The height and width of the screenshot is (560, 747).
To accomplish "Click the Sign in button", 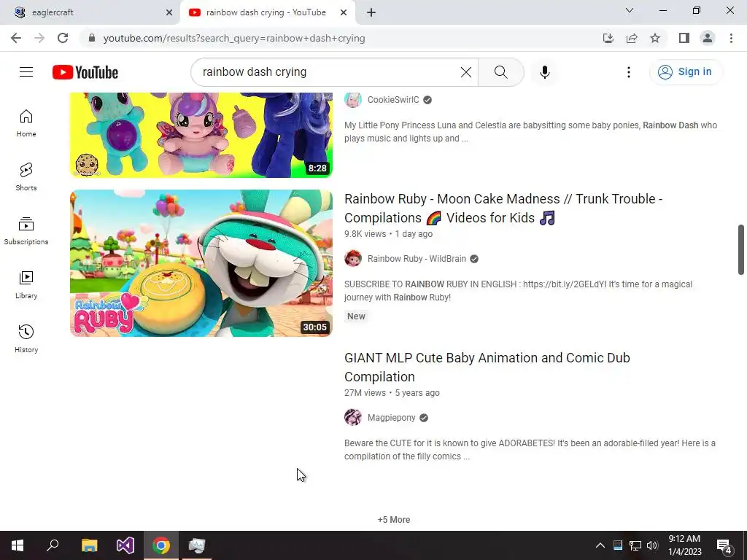I will pyautogui.click(x=686, y=72).
